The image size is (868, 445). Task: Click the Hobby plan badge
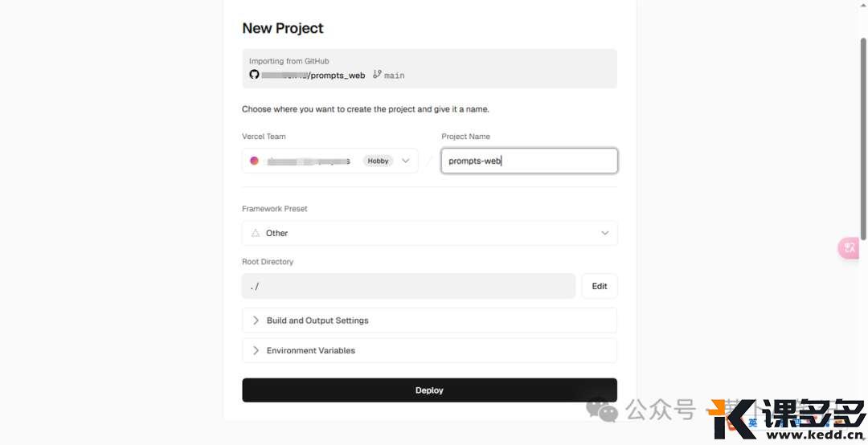[378, 161]
